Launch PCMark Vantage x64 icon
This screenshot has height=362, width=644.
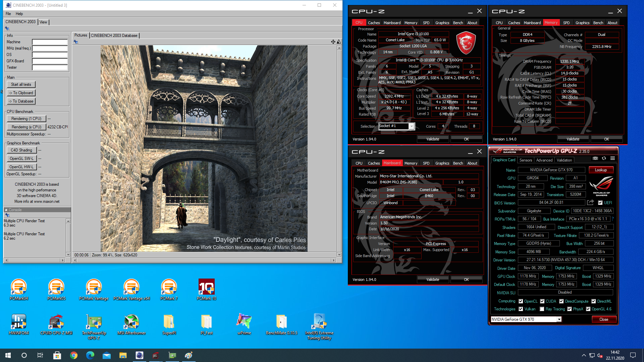pos(131,290)
